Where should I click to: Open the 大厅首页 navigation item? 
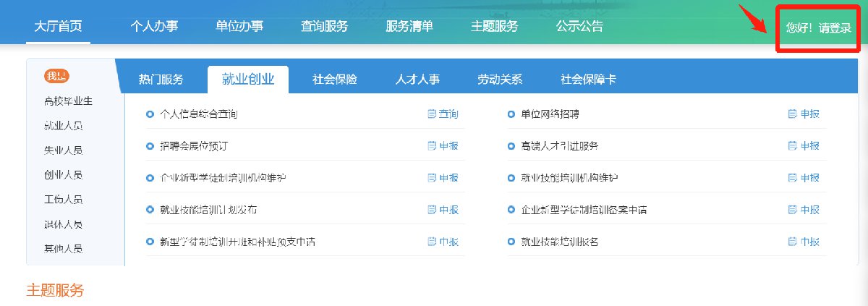[x=59, y=27]
